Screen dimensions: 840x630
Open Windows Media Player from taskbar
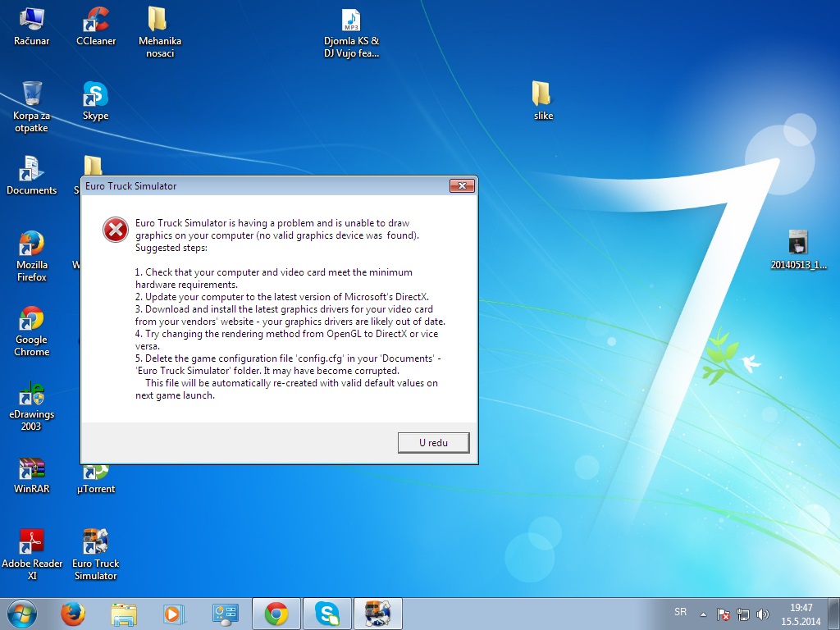click(x=174, y=614)
